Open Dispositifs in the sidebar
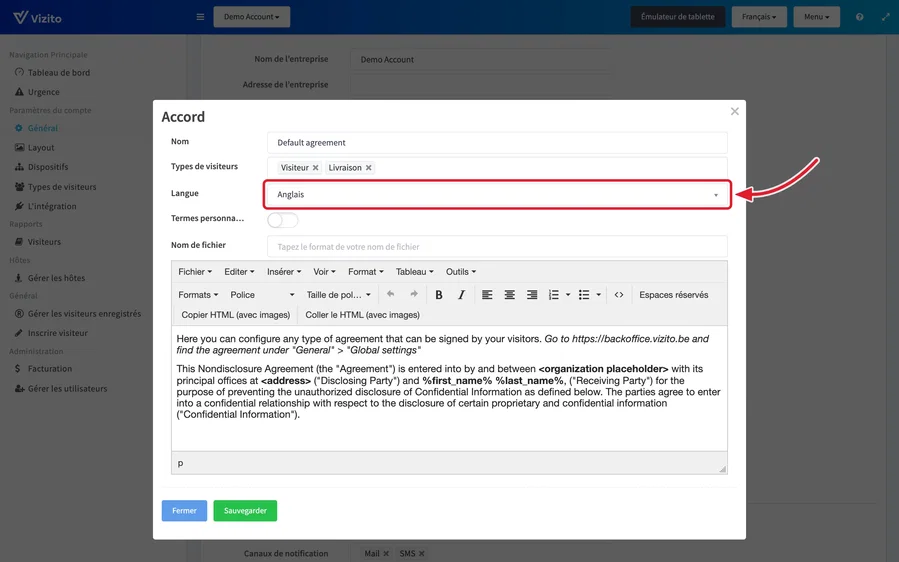Screen dimensions: 899x562 [41, 167]
